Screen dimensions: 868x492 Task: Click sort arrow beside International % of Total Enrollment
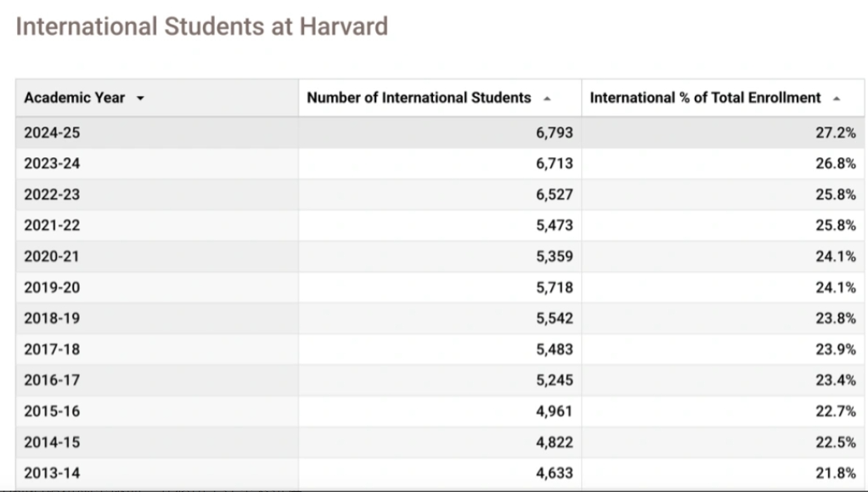[x=837, y=99]
